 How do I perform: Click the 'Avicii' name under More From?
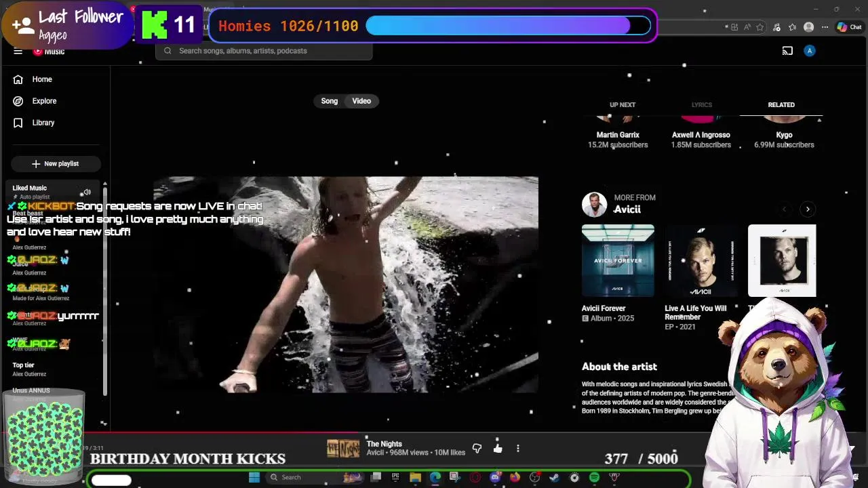coord(627,209)
